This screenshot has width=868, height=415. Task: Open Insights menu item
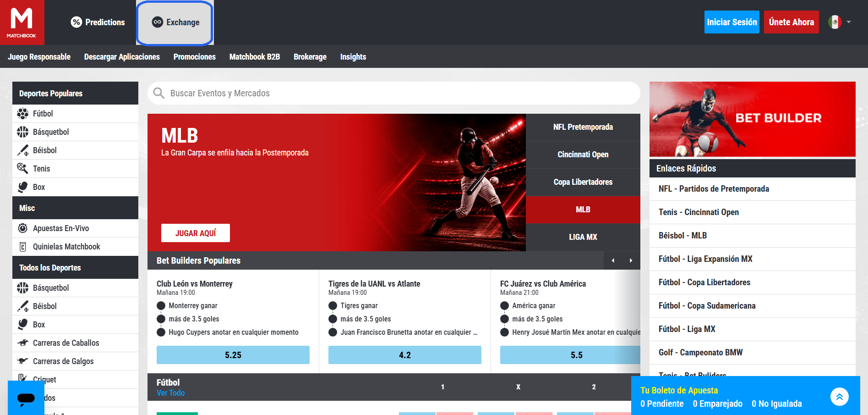point(353,57)
